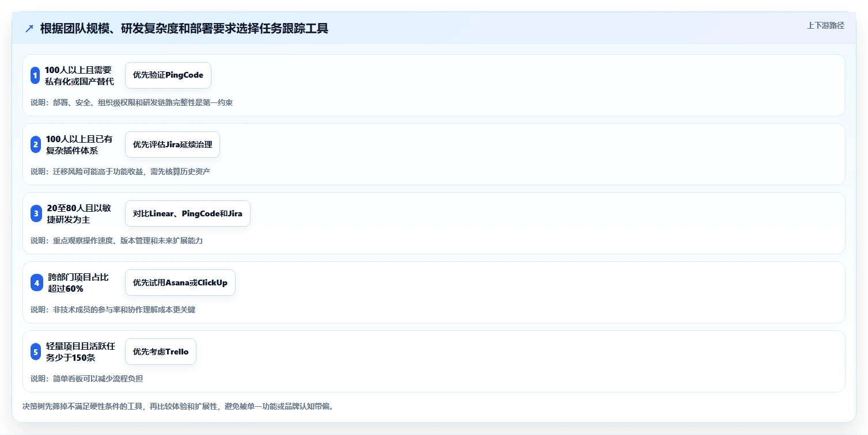Screen dimensions: 868x435
Task: Click the 优先试用Asana或ClickUp button
Action: 180,283
